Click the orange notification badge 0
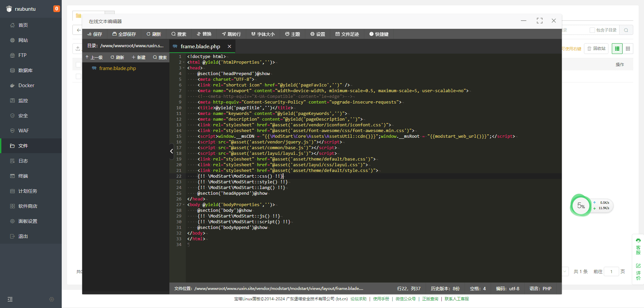This screenshot has width=644, height=308. (x=57, y=9)
